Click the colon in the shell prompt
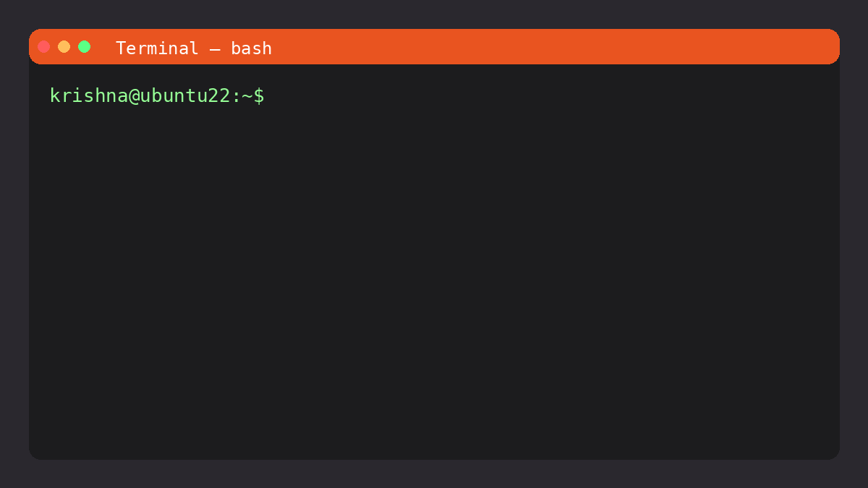 point(236,95)
